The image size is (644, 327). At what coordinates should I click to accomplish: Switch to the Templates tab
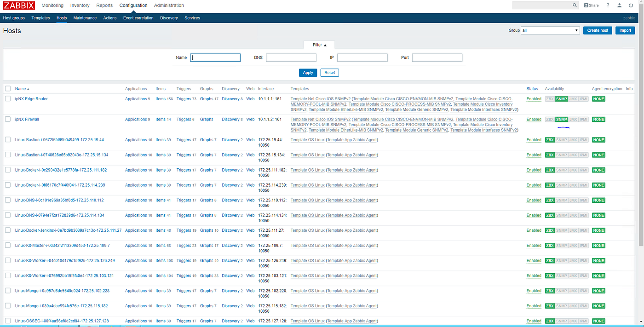tap(40, 17)
